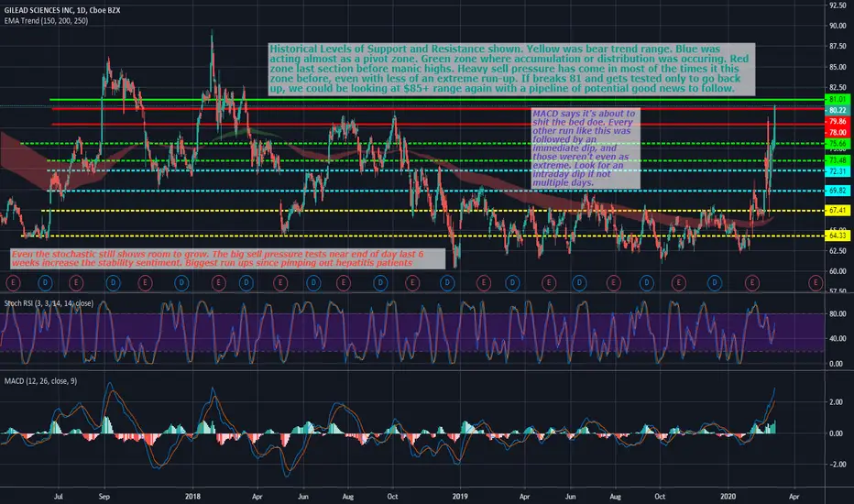Select the red 78.00 price label

[x=838, y=132]
